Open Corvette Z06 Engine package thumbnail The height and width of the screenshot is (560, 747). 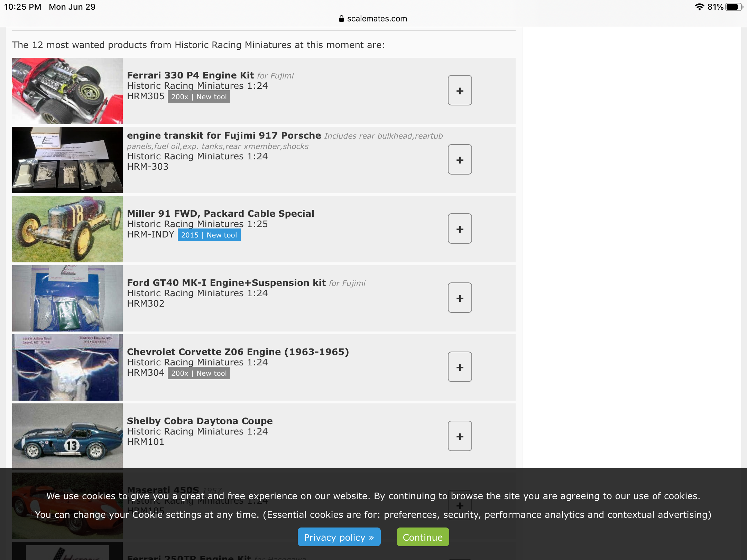click(x=67, y=367)
